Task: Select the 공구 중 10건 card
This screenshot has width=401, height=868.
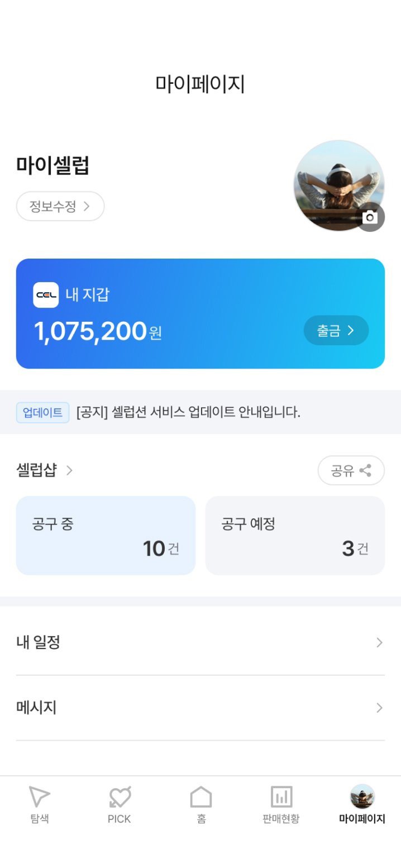Action: pyautogui.click(x=106, y=535)
